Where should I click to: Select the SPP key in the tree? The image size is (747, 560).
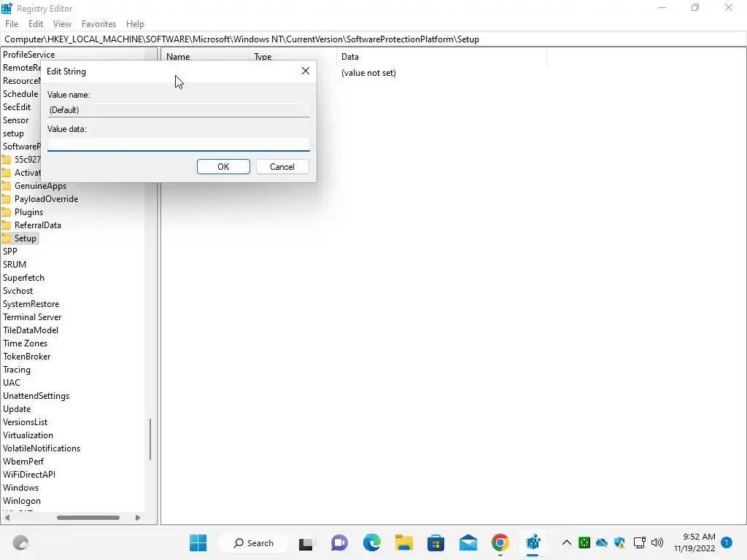[10, 252]
